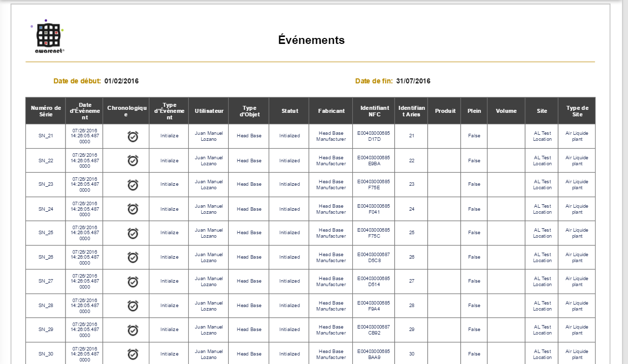Viewport: 628px width, 364px height.
Task: Click the Numéro de Série column header
Action: point(45,111)
